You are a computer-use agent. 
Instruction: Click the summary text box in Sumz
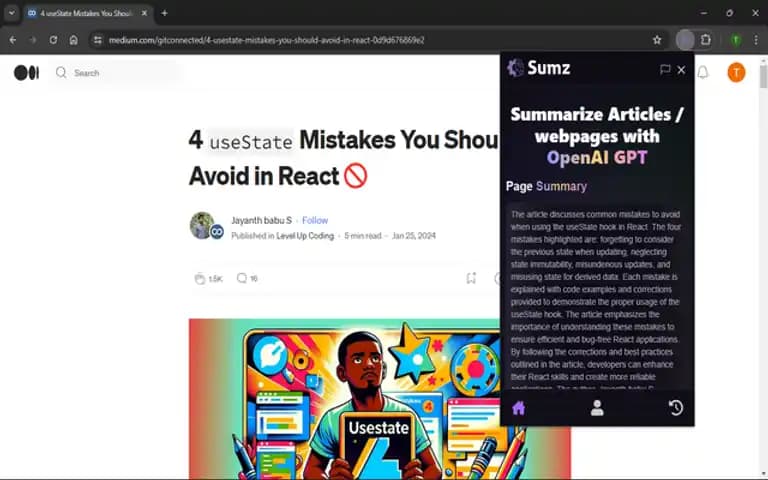[x=596, y=296]
